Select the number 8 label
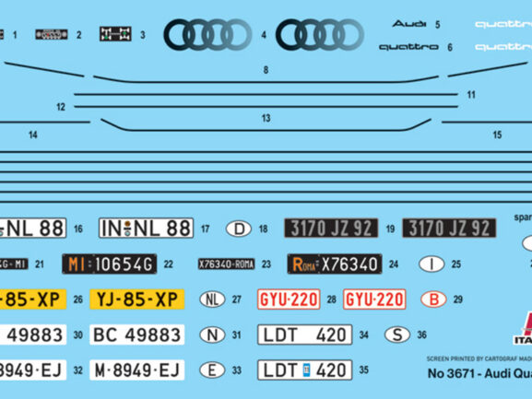The height and width of the screenshot is (399, 532). pyautogui.click(x=266, y=70)
